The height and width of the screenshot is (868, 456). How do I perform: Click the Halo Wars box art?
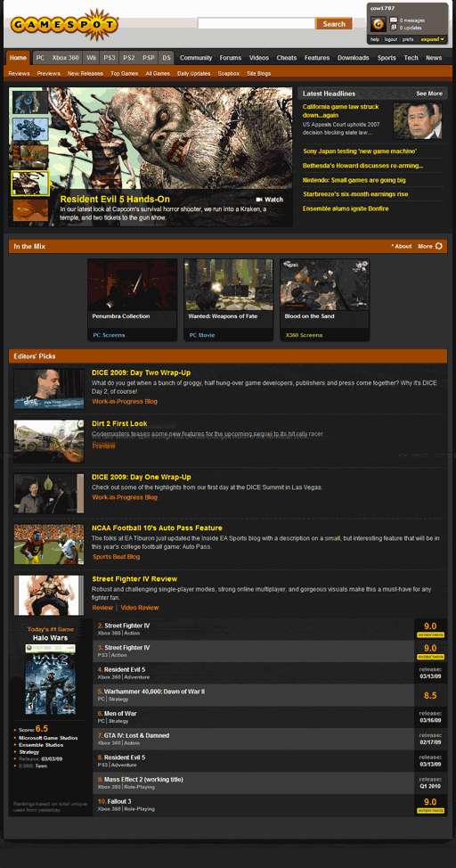point(50,679)
